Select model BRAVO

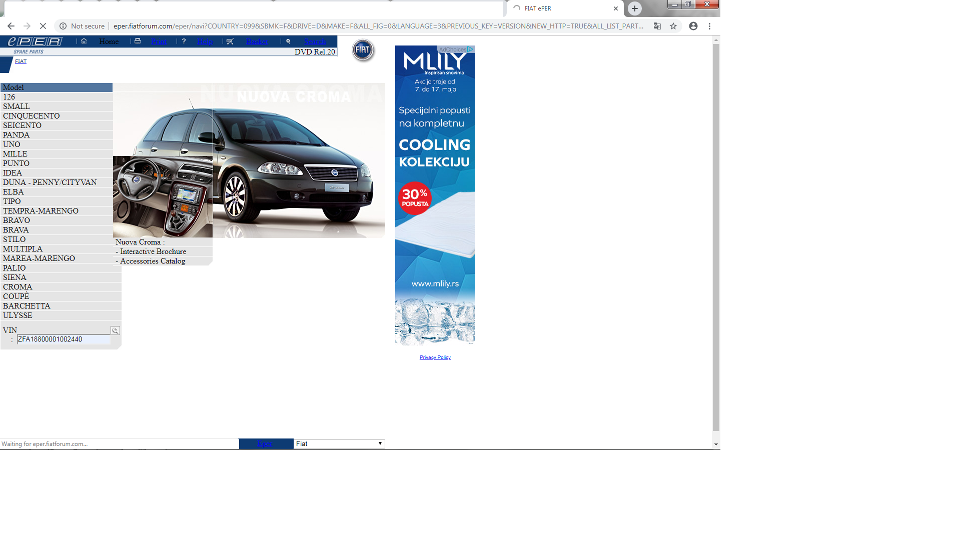point(57,220)
